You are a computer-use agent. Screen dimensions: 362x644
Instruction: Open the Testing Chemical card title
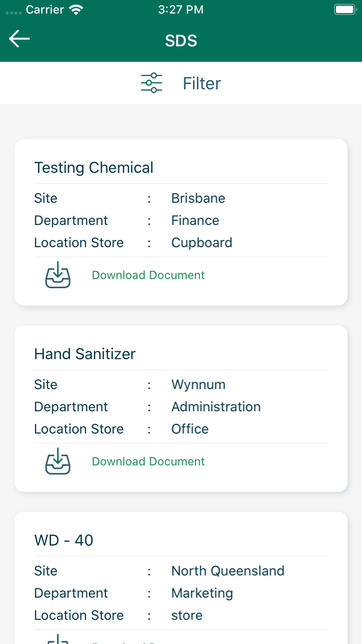94,168
